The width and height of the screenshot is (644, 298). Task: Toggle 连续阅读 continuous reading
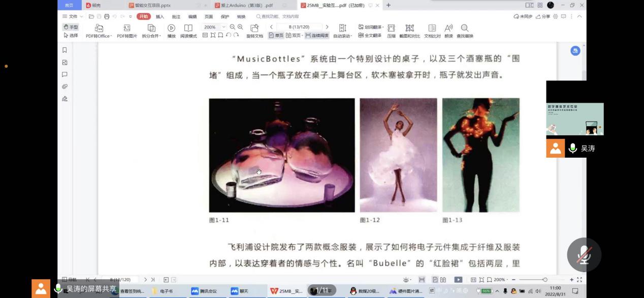(x=317, y=36)
